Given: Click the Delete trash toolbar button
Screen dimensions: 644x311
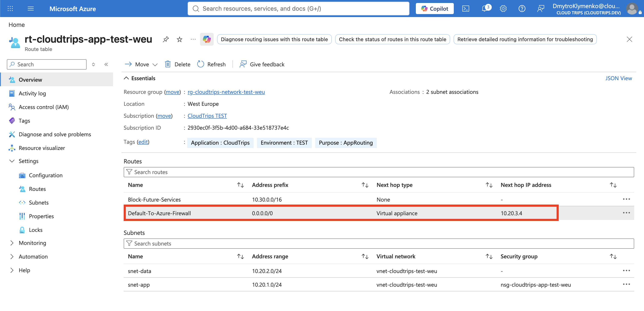Looking at the screenshot, I should click(178, 64).
